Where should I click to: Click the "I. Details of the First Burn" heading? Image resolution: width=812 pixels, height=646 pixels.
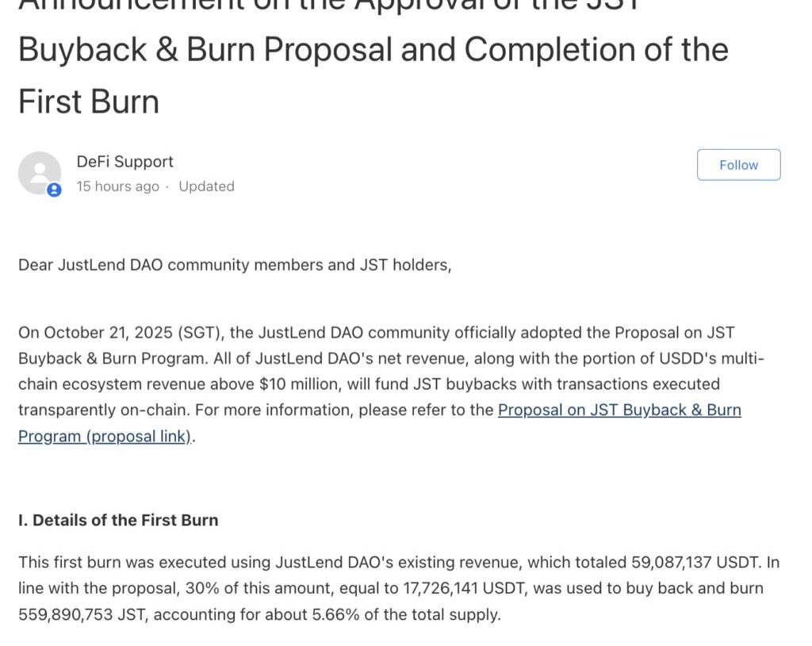point(118,521)
